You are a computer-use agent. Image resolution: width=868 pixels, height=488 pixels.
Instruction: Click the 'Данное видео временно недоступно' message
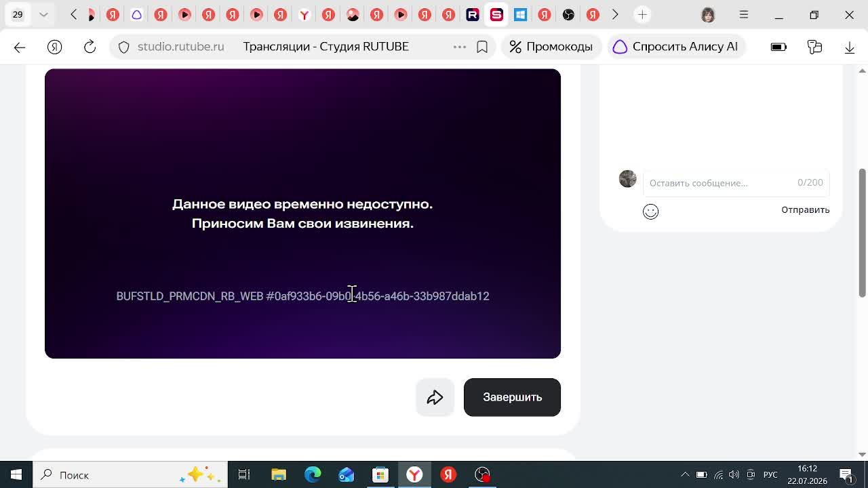click(x=302, y=204)
